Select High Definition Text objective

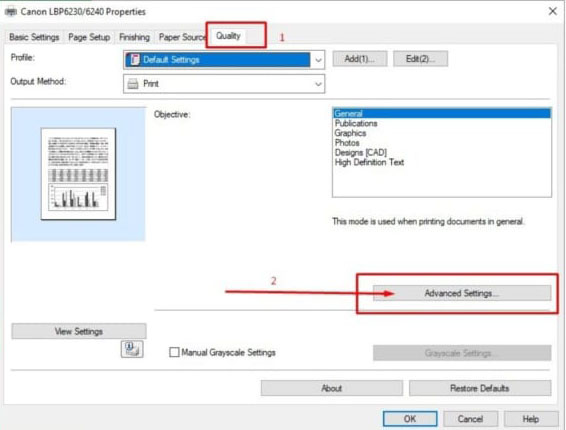click(x=369, y=162)
